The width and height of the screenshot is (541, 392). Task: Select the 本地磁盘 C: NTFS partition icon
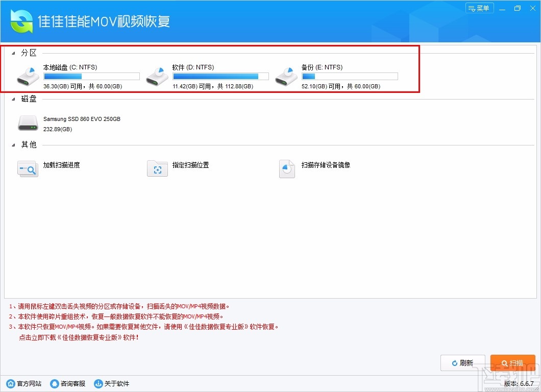pyautogui.click(x=28, y=75)
